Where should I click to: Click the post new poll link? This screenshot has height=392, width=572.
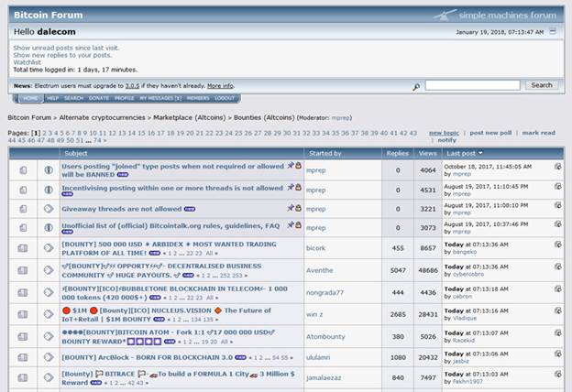[x=490, y=133]
